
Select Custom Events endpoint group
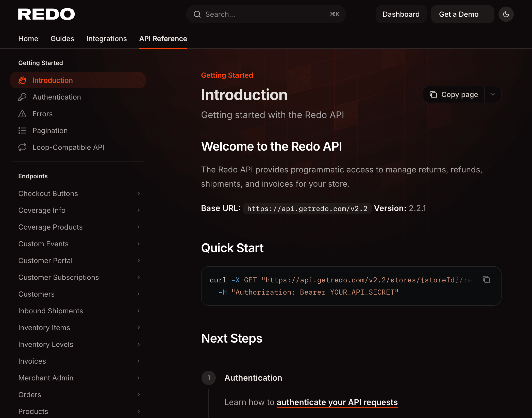coord(78,244)
